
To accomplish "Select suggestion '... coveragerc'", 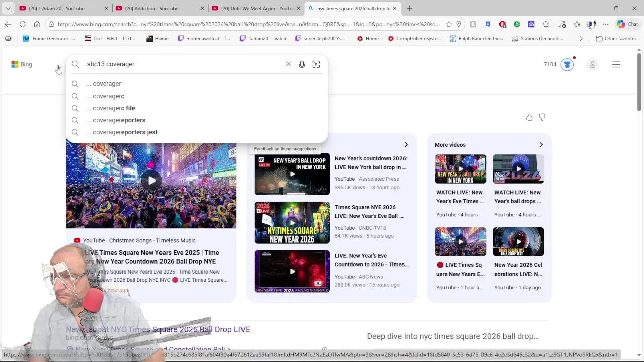I will click(197, 96).
